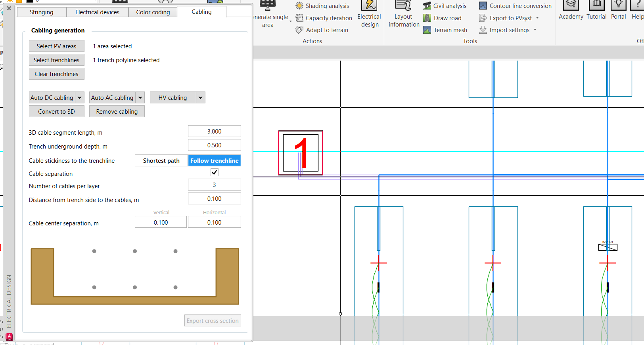Image resolution: width=644 pixels, height=345 pixels.
Task: Click the Convert to 3D button
Action: coord(57,112)
